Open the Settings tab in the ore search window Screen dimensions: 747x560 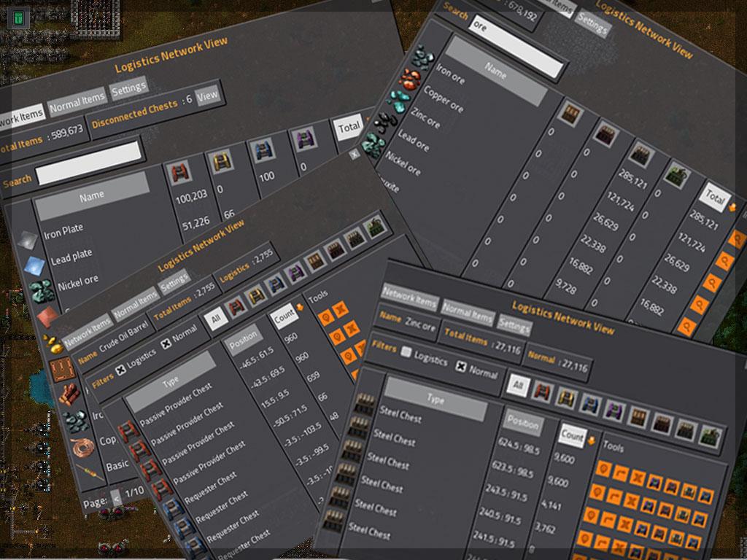(592, 23)
